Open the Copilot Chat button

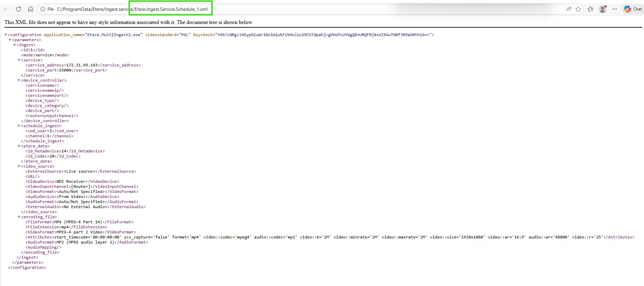[x=633, y=9]
